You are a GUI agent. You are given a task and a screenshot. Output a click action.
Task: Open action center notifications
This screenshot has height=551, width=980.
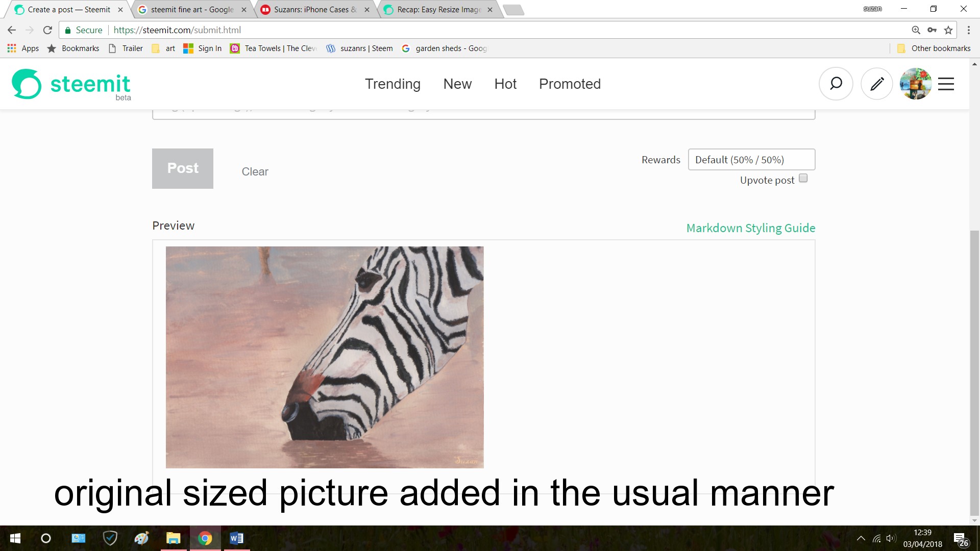pos(961,539)
